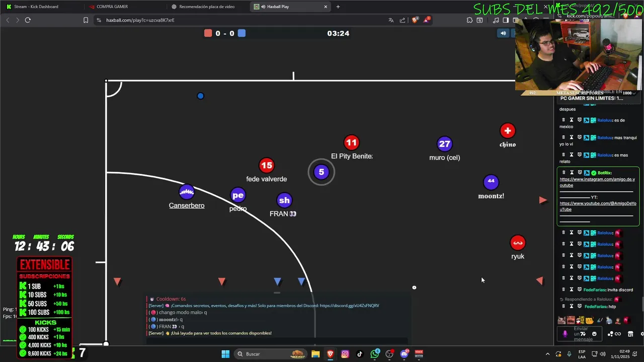The height and width of the screenshot is (362, 644).
Task: Open browser extensions puzzle icon
Action: pyautogui.click(x=469, y=20)
